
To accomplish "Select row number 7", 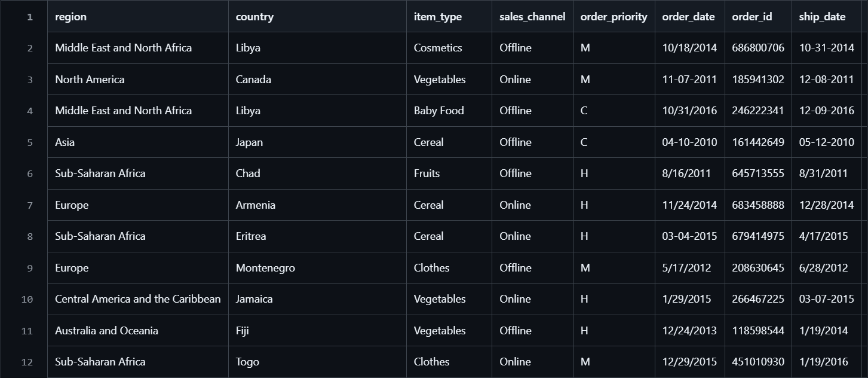I will pyautogui.click(x=30, y=205).
